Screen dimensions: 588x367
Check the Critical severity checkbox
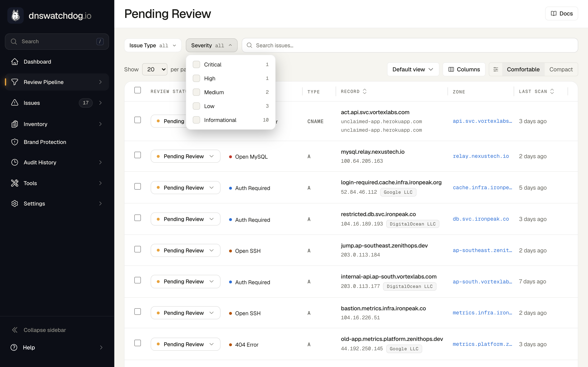pyautogui.click(x=196, y=65)
